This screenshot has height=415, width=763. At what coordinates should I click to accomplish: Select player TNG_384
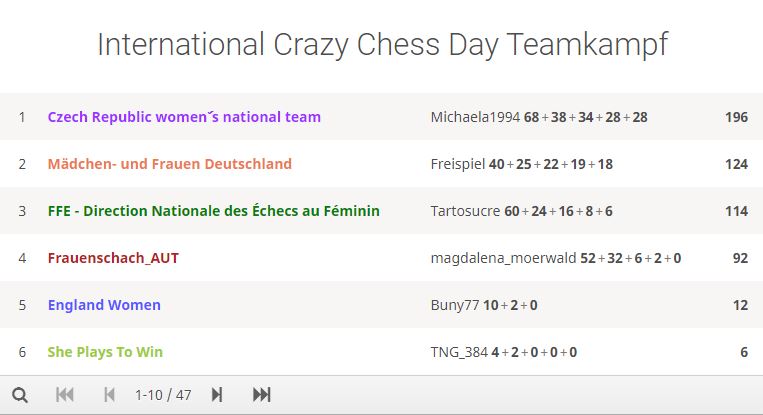coord(459,352)
